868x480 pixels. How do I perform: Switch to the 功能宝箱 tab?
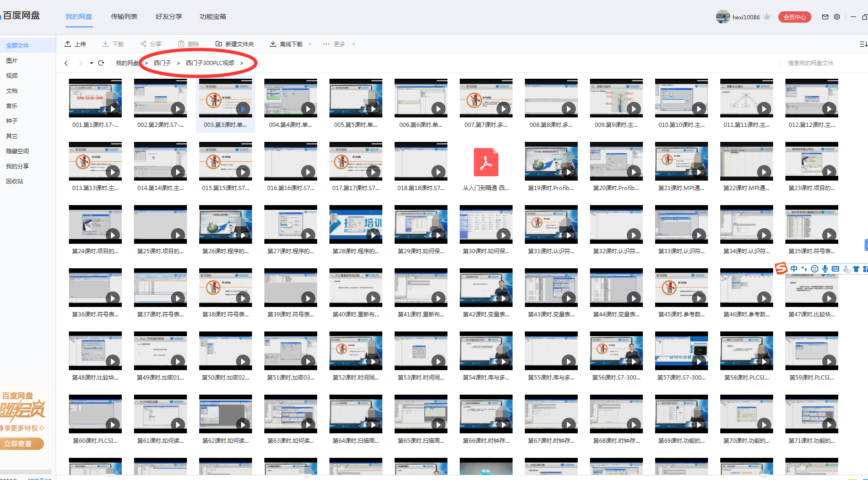pos(213,17)
